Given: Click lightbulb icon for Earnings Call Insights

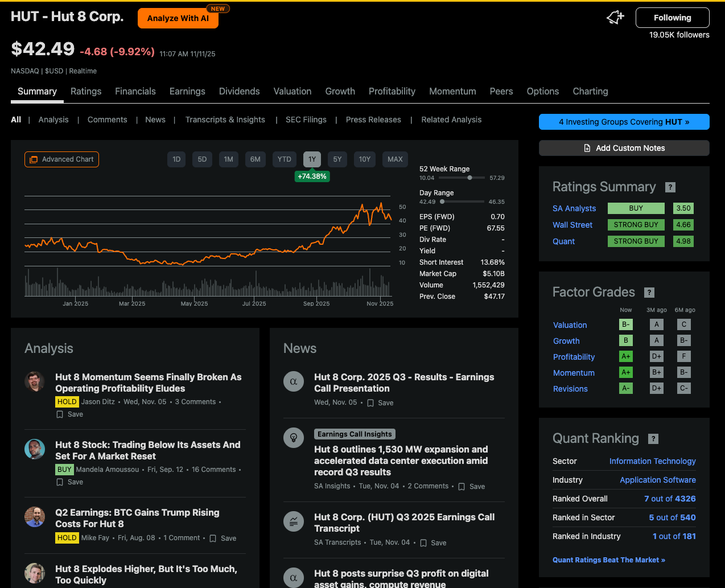Looking at the screenshot, I should 294,438.
